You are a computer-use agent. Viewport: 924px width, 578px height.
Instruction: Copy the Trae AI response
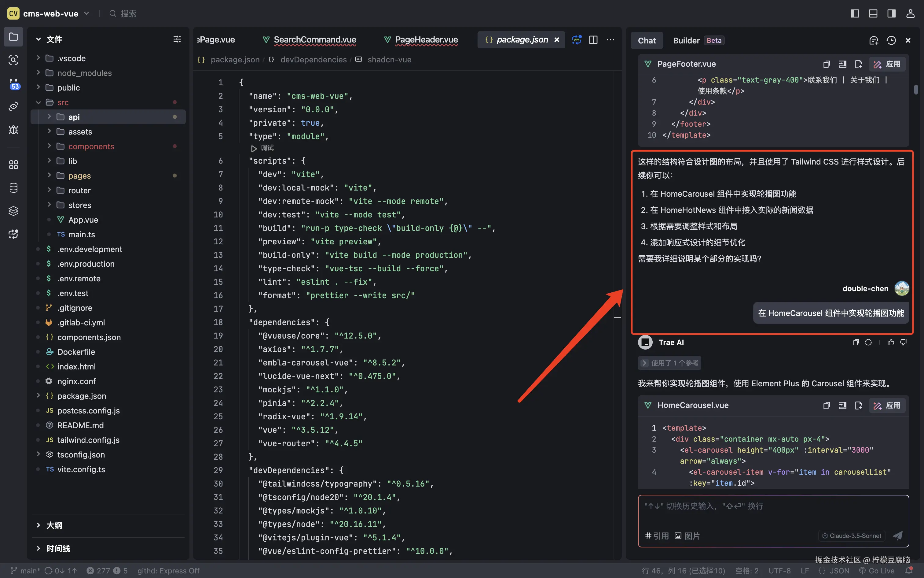[856, 342]
